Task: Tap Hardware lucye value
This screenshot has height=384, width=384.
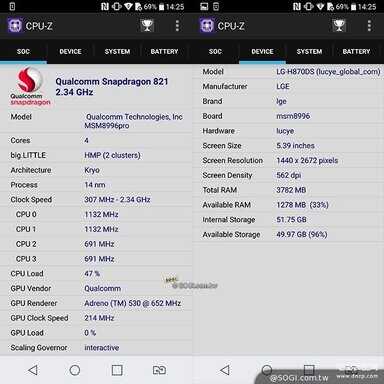Action: 285,131
